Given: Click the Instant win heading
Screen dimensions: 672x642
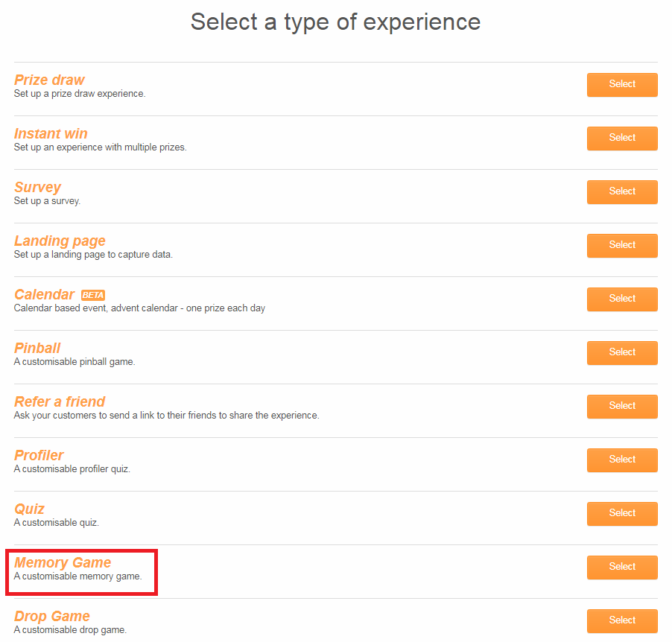Looking at the screenshot, I should (x=51, y=133).
